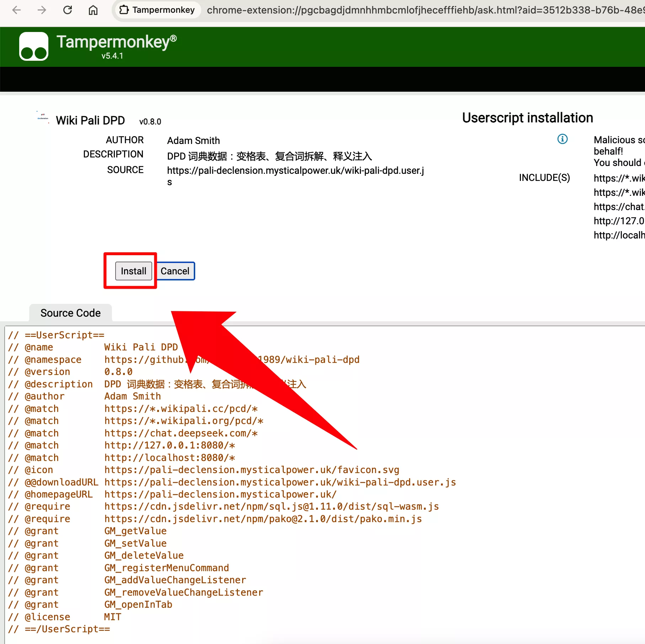Go forward with the browser forward arrow

pos(42,10)
